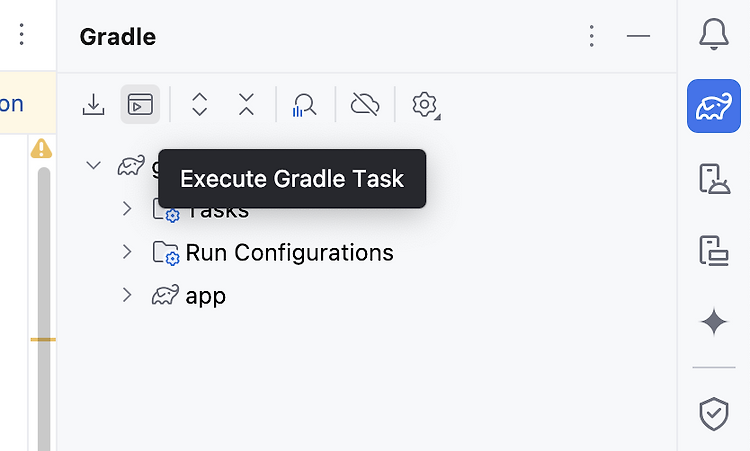The image size is (750, 451).
Task: Open the Analyze Dependencies magnifier icon
Action: pyautogui.click(x=305, y=105)
